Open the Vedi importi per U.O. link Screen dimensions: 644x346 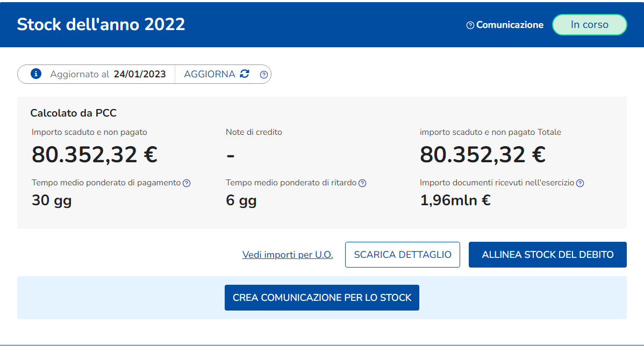click(288, 255)
